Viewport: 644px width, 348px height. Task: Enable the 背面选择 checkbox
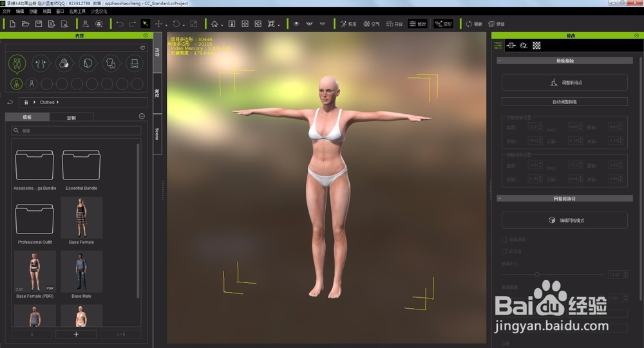[504, 239]
